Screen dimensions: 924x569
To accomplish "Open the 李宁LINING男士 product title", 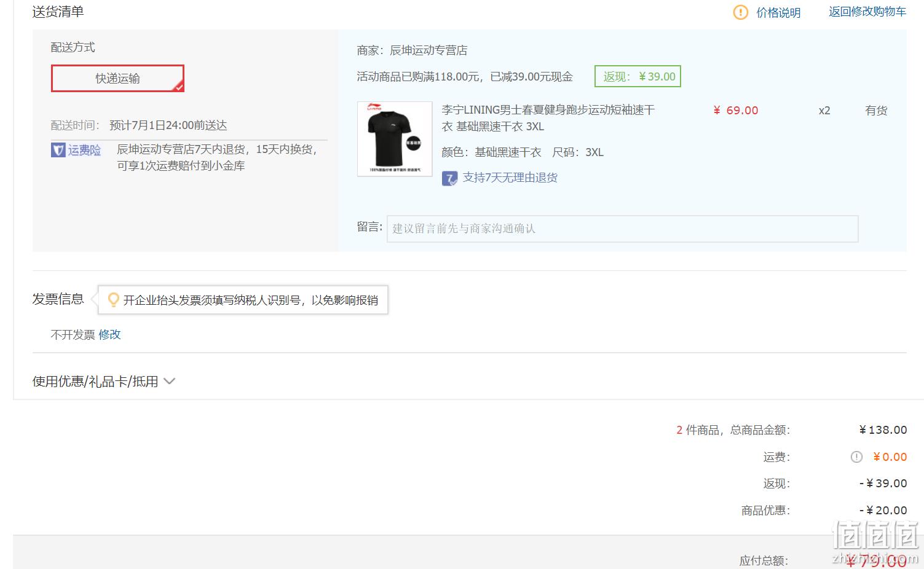I will pyautogui.click(x=548, y=118).
